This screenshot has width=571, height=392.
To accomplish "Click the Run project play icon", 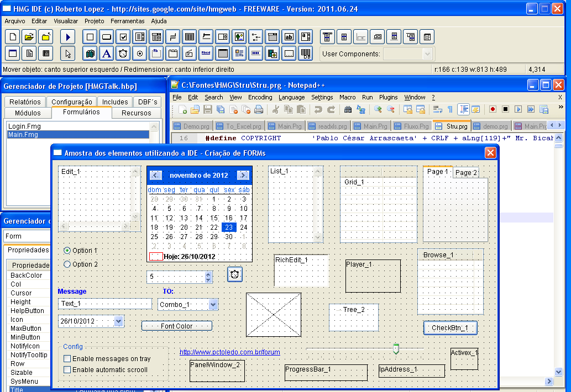I will coord(68,37).
